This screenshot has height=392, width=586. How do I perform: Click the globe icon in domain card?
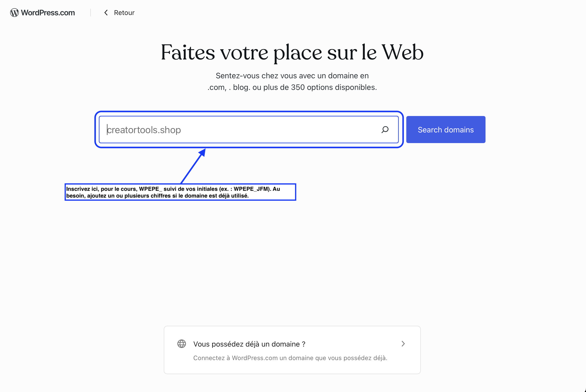point(182,344)
